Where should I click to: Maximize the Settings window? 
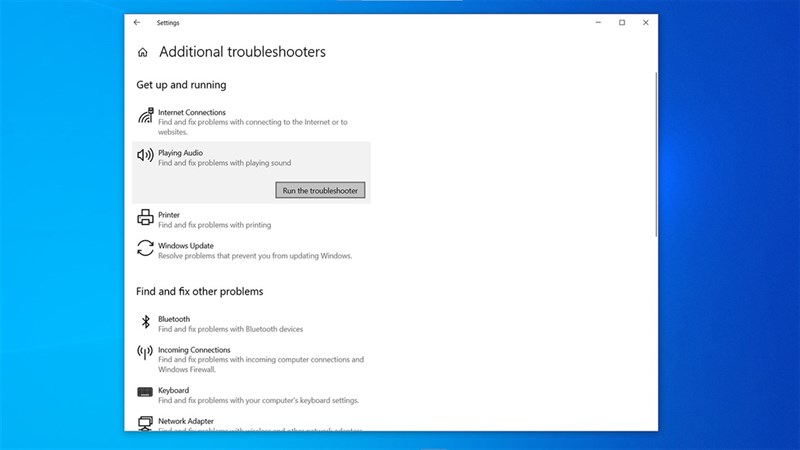[621, 22]
